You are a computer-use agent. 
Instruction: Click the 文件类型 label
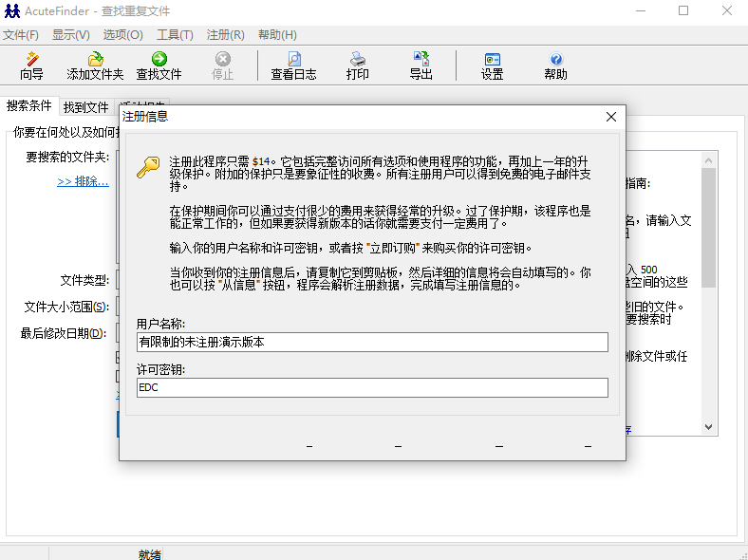coord(84,281)
